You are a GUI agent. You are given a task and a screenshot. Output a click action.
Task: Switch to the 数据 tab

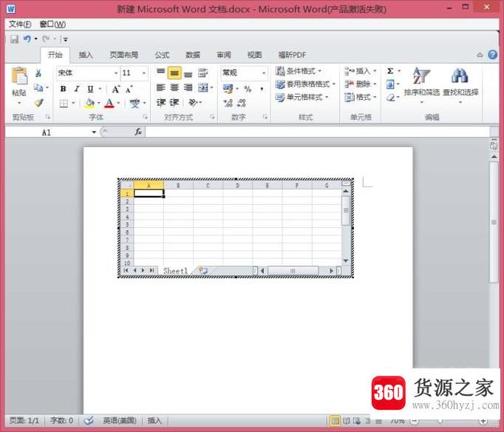tap(193, 55)
